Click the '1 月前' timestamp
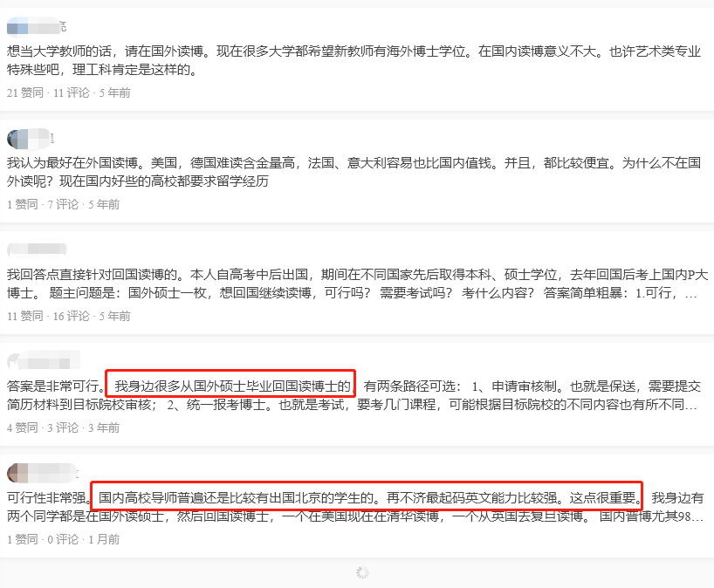714x588 pixels. [x=104, y=539]
